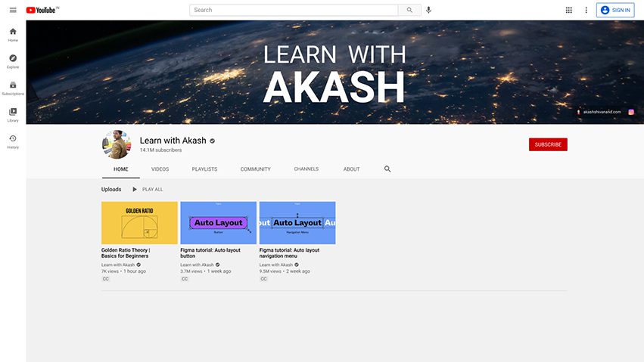
Task: Click the CC badge under Auto layout button video
Action: [185, 279]
